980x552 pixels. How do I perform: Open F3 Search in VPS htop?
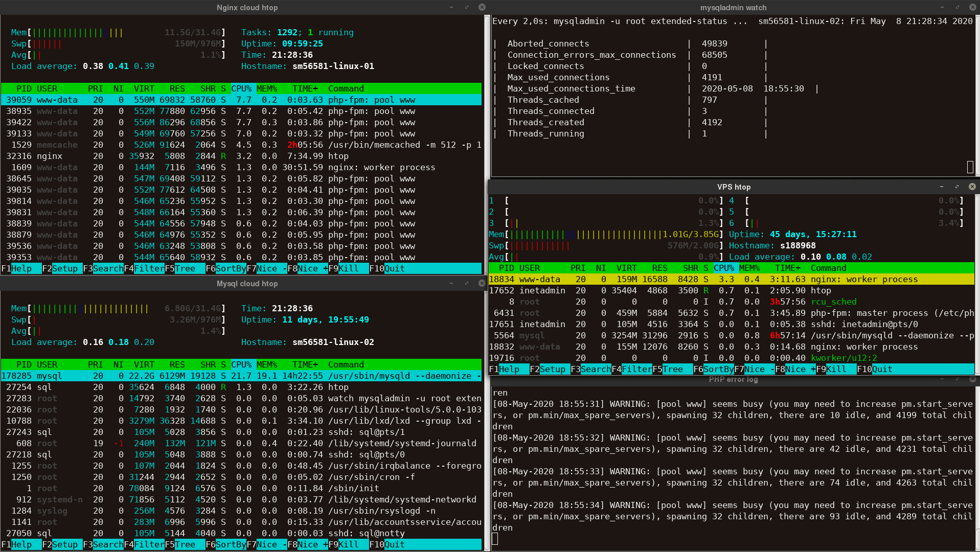point(595,369)
